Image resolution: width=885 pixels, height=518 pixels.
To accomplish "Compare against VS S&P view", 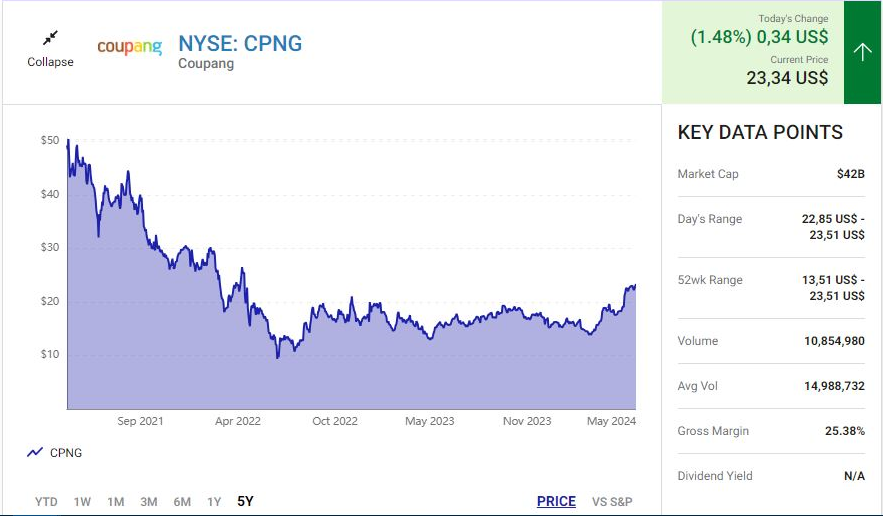I will click(x=612, y=502).
